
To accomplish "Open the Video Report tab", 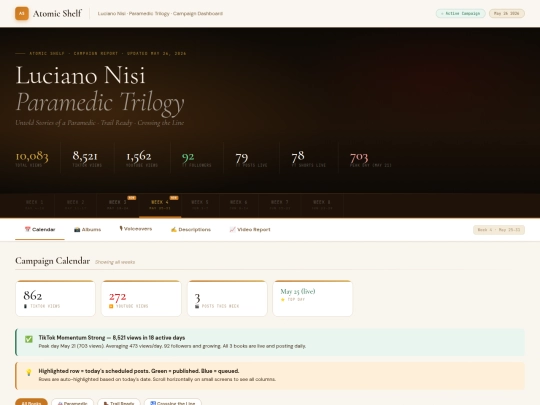I will (250, 229).
